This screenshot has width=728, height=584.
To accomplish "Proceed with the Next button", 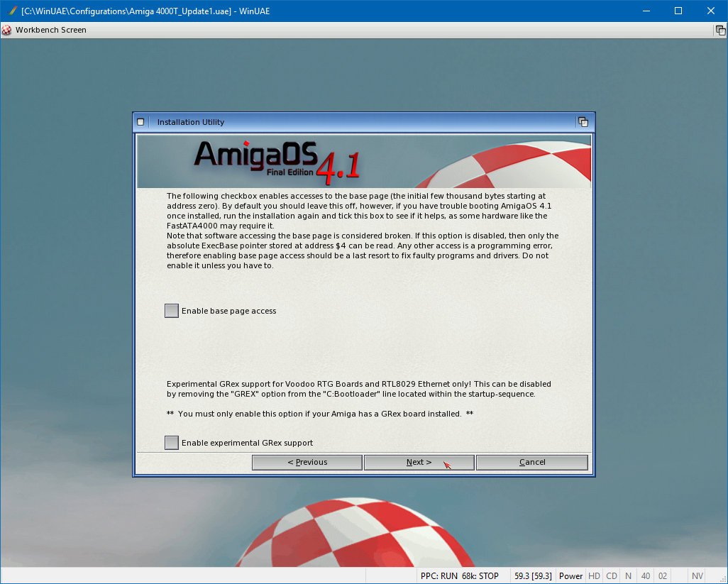I will click(419, 463).
